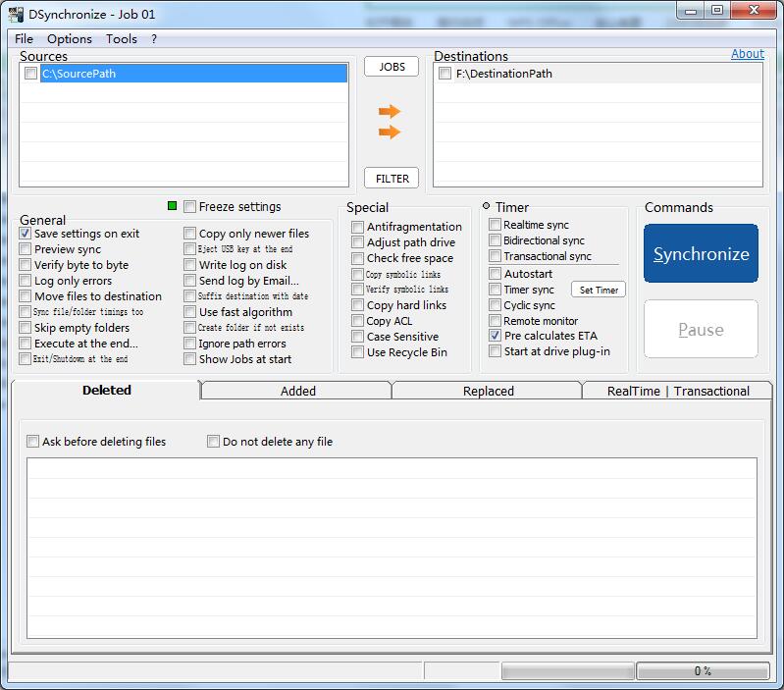Click the green square status indicator
Screen dimensions: 784x690
point(173,206)
